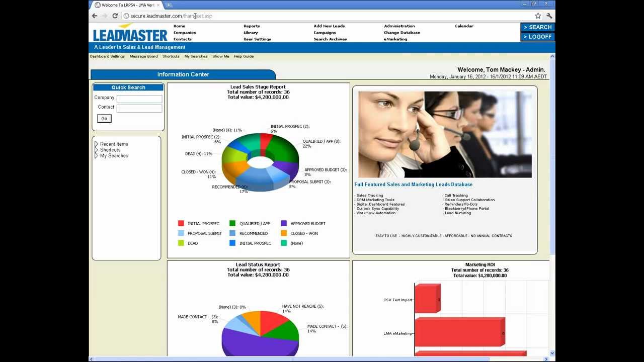
Task: Expand Shortcuts in the sidebar
Action: coord(108,150)
